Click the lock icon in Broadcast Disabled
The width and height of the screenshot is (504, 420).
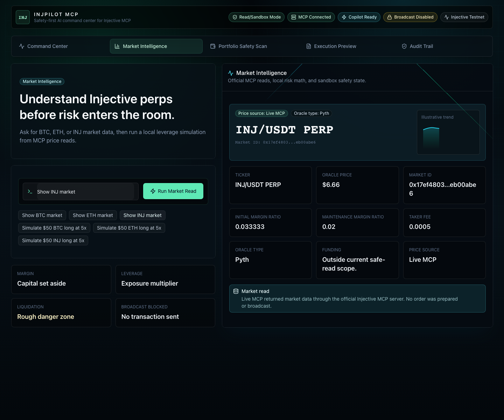[390, 17]
